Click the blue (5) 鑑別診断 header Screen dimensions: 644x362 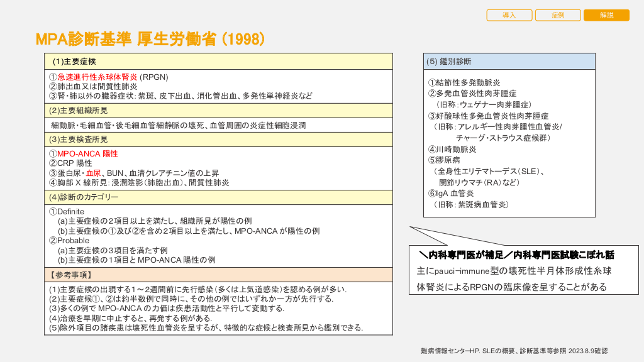[x=449, y=62]
